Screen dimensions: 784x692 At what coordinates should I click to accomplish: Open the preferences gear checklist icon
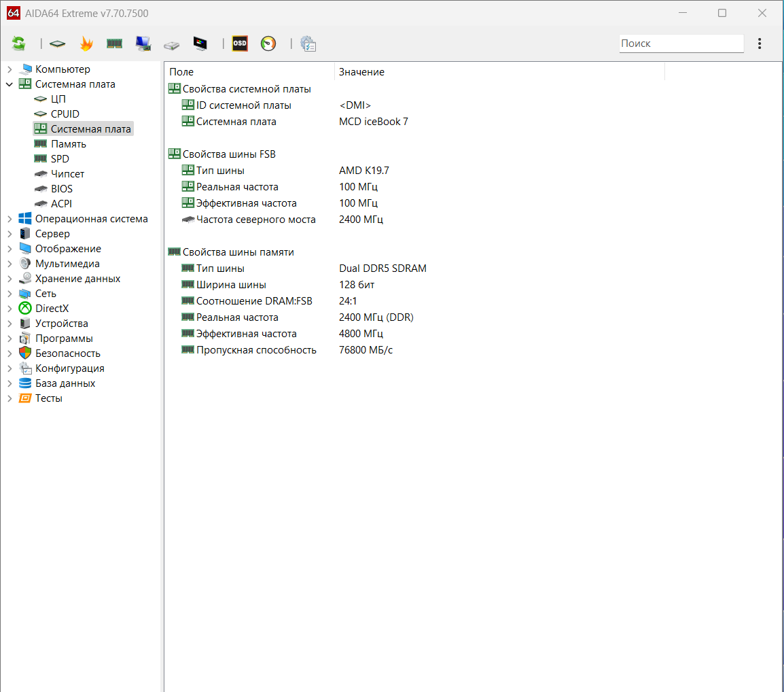[x=308, y=44]
